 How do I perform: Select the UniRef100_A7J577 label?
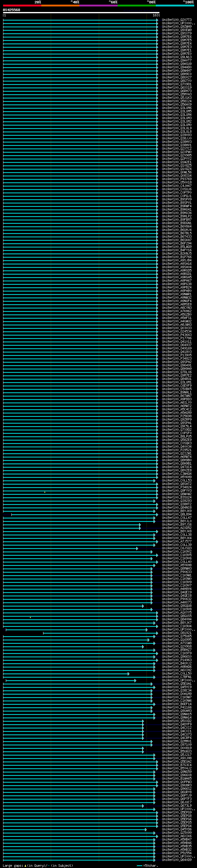(x=177, y=542)
